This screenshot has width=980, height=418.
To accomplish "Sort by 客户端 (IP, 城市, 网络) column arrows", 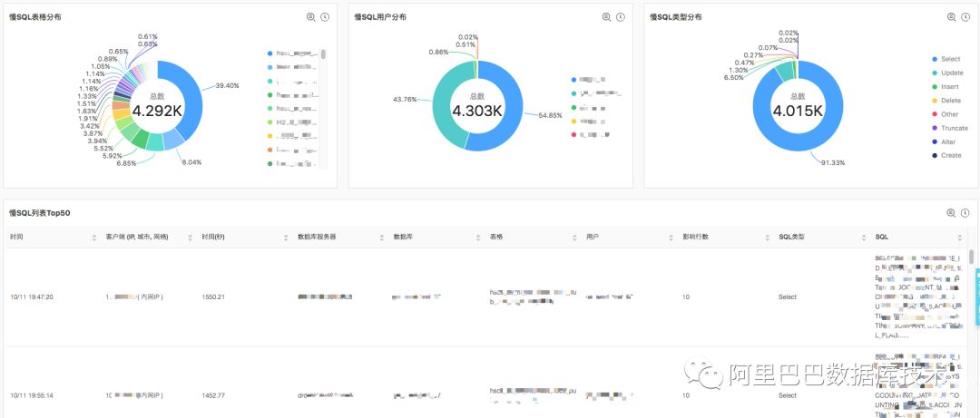I will (x=190, y=238).
